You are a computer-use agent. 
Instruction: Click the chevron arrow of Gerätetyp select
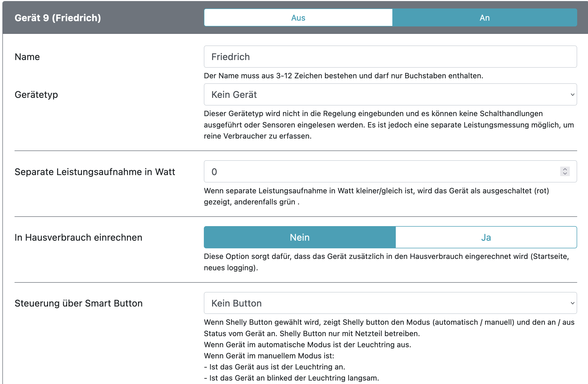click(572, 95)
